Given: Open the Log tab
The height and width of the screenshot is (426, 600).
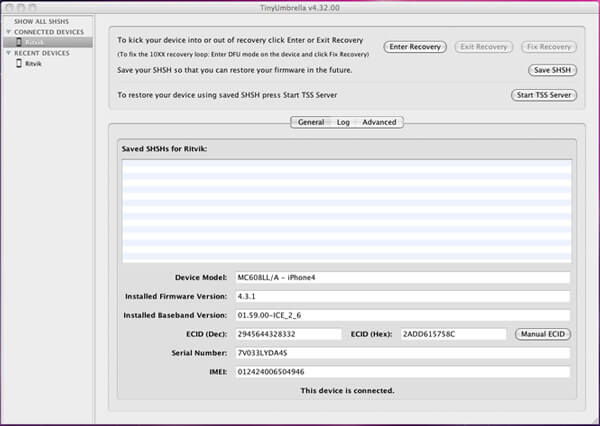Looking at the screenshot, I should [343, 122].
